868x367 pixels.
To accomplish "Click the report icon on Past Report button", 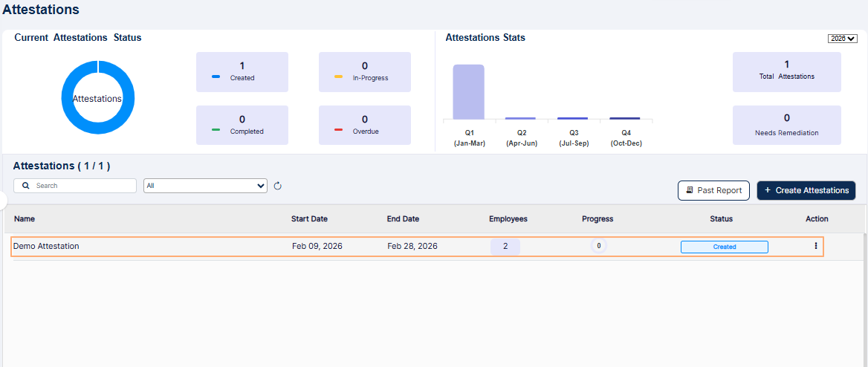I will pos(690,191).
